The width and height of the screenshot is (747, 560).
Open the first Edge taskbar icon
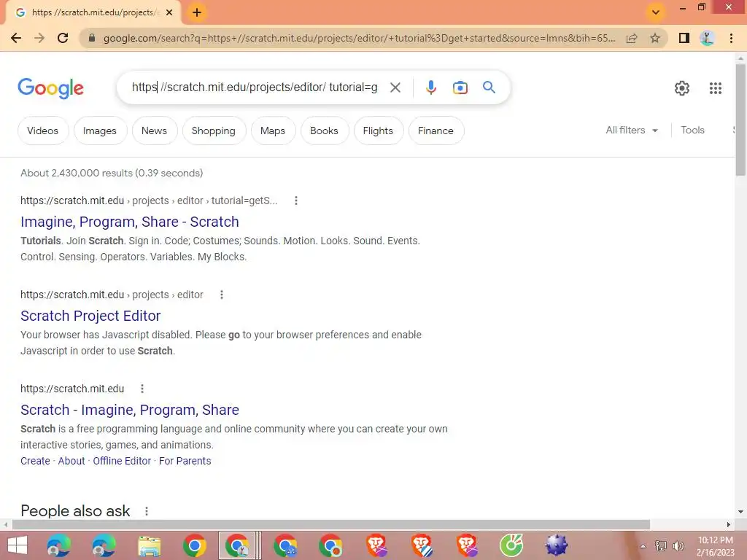(58, 545)
